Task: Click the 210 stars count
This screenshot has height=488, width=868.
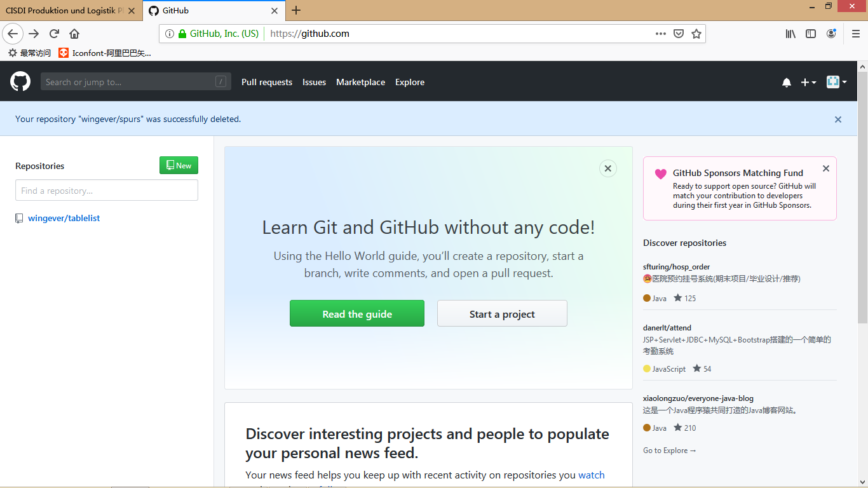Action: 685,428
